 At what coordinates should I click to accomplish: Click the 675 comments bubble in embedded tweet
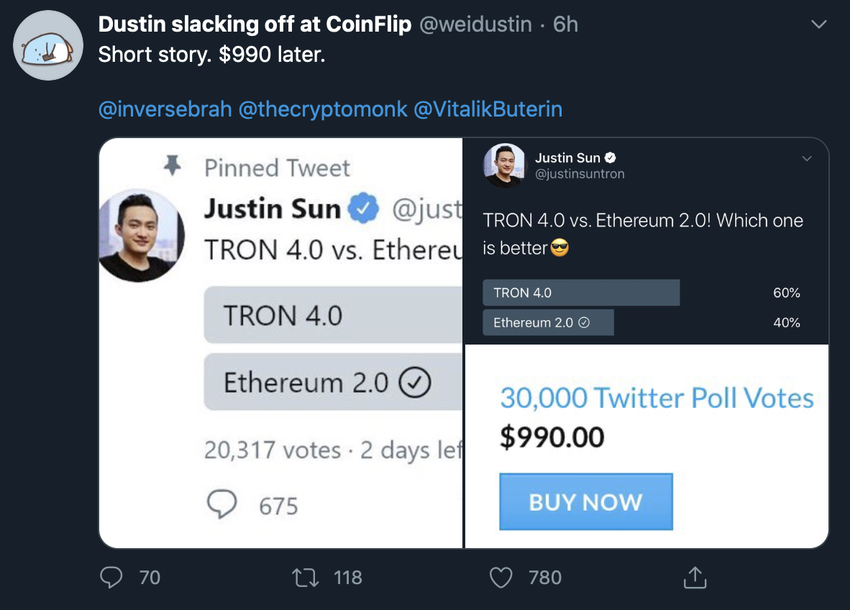click(x=222, y=504)
